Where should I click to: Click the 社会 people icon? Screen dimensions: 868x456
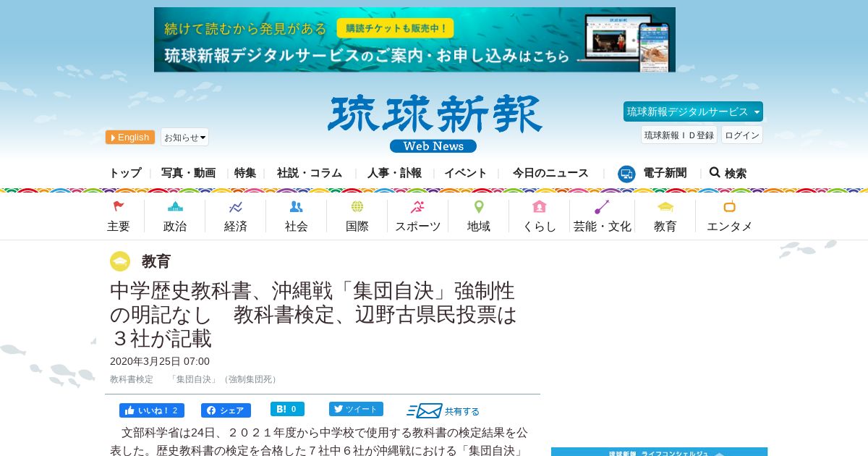(x=296, y=207)
